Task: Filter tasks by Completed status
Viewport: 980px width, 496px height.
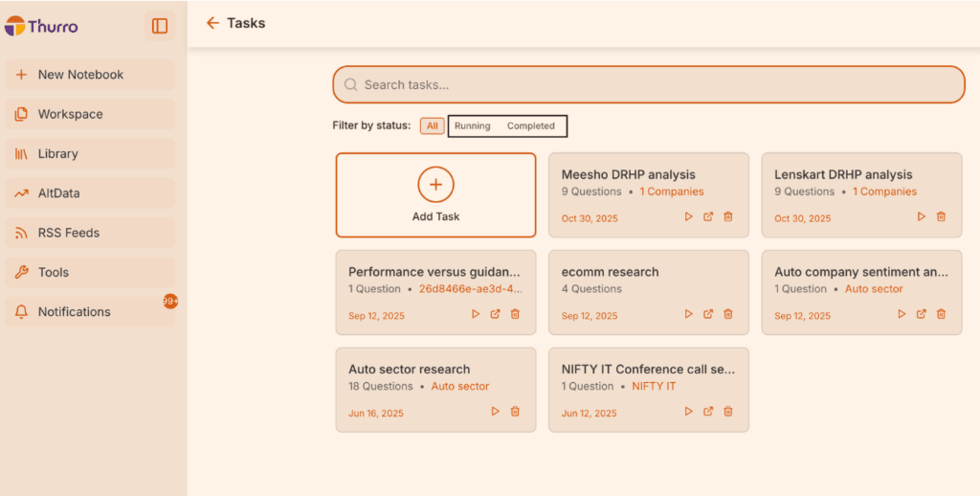Action: 530,126
